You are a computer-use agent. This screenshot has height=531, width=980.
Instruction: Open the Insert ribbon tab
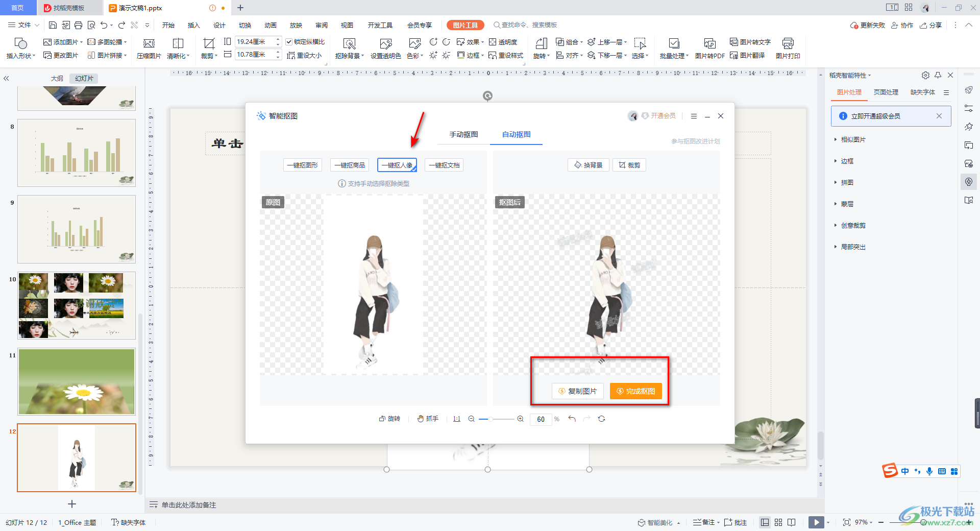pos(193,25)
